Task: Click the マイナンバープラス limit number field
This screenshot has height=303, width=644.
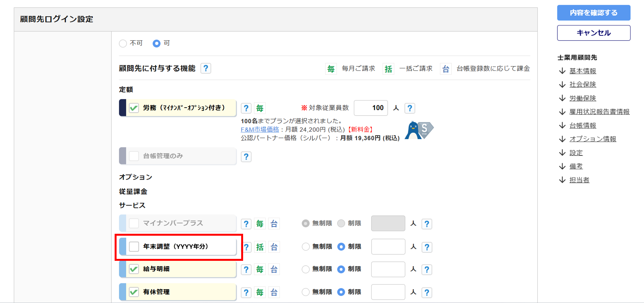Action: point(388,223)
